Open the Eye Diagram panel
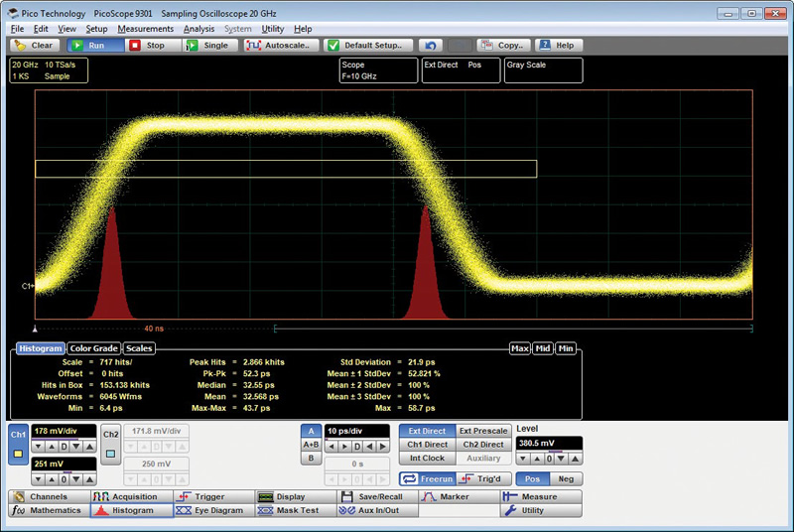This screenshot has width=794, height=532. (213, 510)
